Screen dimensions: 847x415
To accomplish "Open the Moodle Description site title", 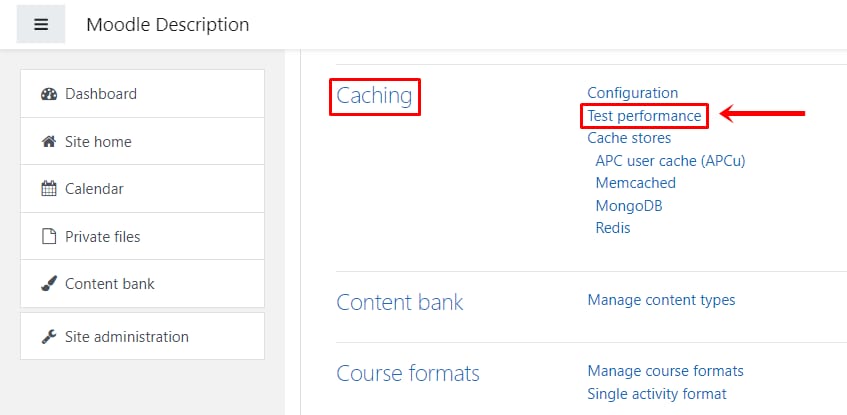I will pos(167,24).
